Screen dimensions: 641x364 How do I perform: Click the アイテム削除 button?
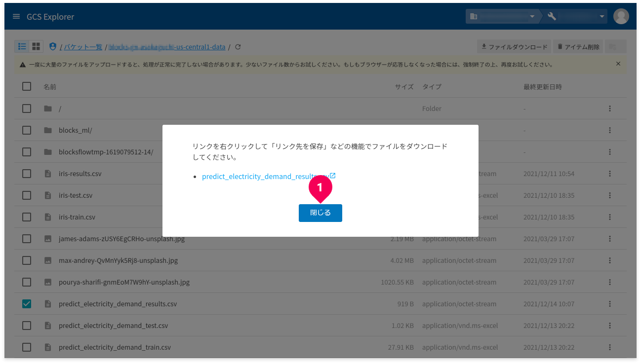click(x=578, y=47)
